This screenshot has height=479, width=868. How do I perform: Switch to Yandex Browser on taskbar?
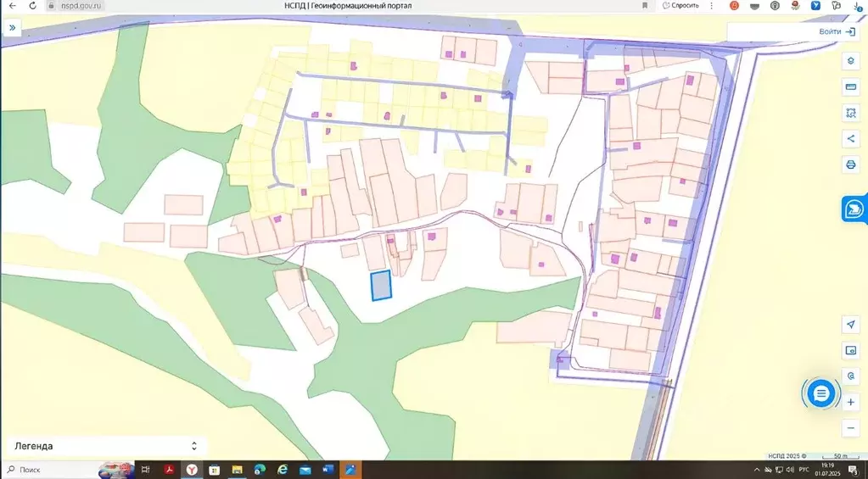click(192, 471)
